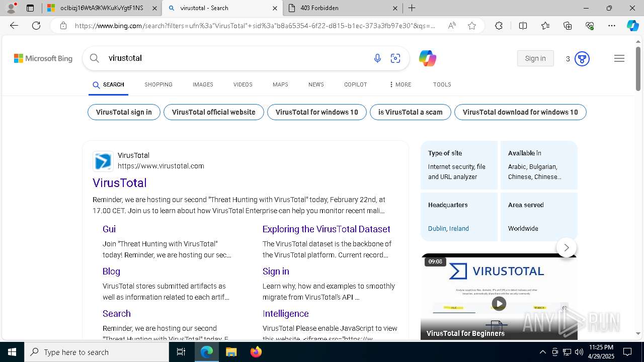Open Read aloud icon in address bar
The image size is (644, 362).
pyautogui.click(x=452, y=26)
